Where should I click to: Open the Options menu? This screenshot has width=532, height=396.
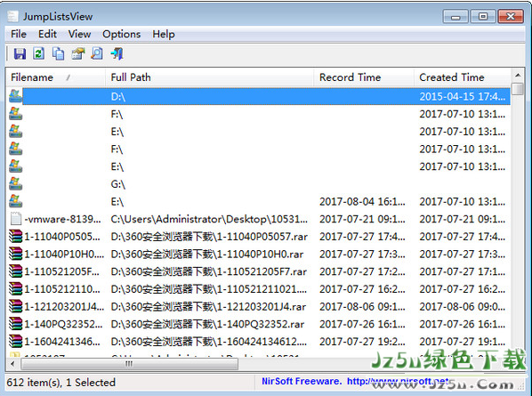pyautogui.click(x=122, y=34)
